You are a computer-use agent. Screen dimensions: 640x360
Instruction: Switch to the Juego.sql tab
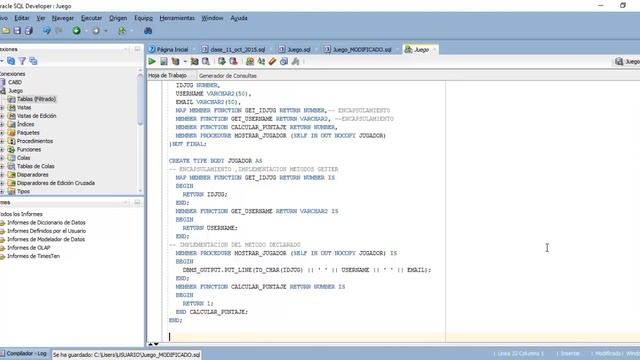coord(295,49)
